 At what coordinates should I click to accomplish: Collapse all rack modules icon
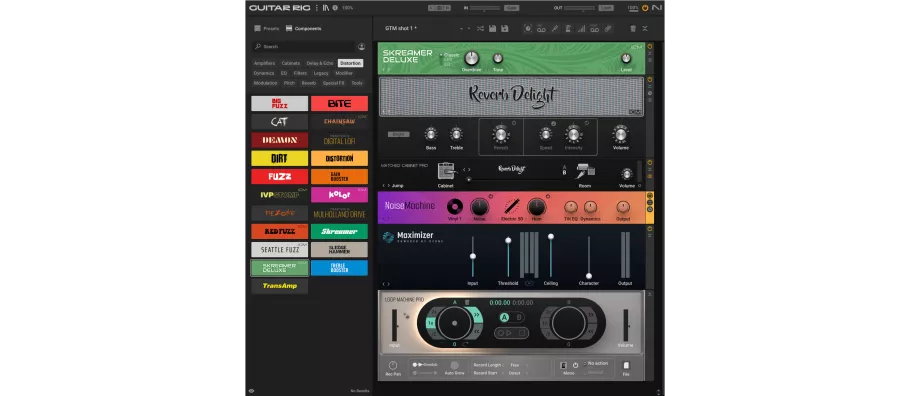pyautogui.click(x=645, y=28)
